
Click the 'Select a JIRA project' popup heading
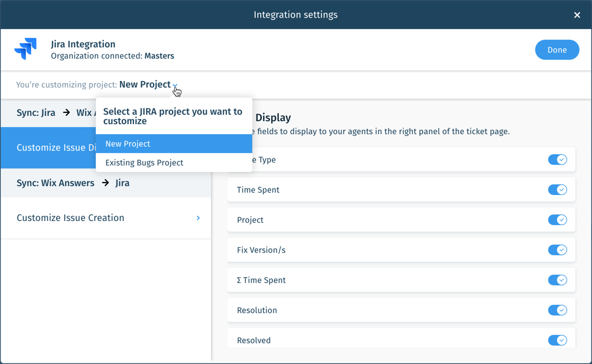click(173, 116)
